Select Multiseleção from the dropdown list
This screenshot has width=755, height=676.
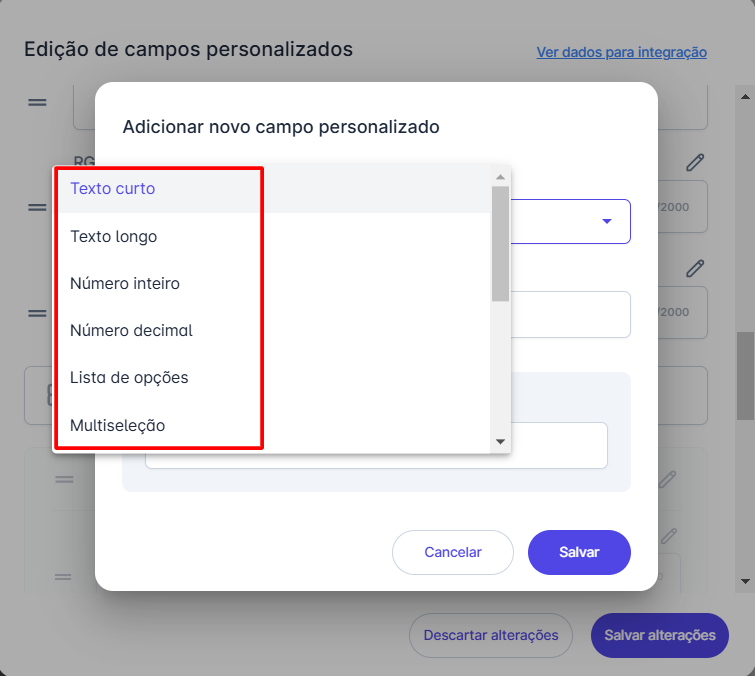pyautogui.click(x=117, y=426)
